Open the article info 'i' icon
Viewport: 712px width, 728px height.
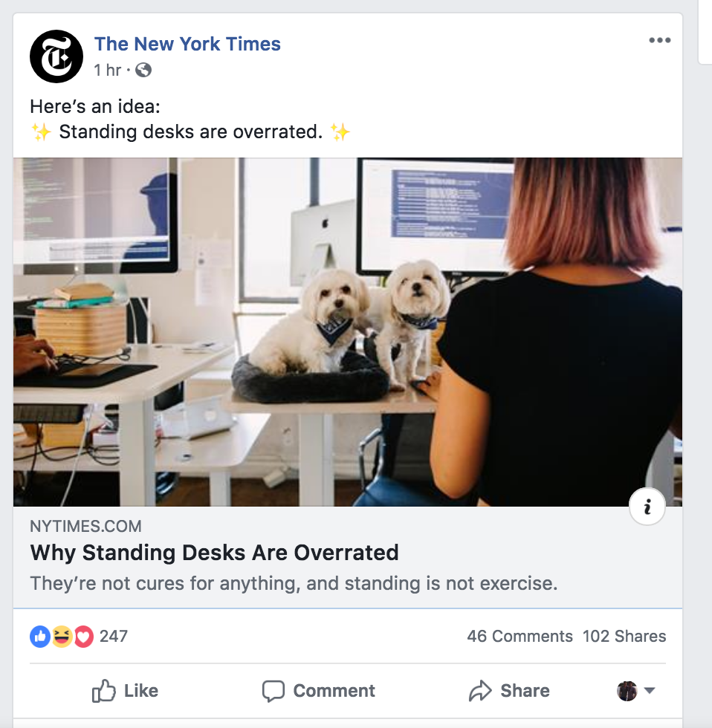click(x=647, y=507)
